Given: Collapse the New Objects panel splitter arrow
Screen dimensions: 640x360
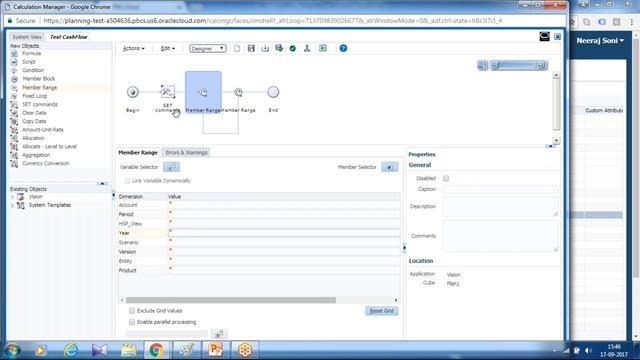Looking at the screenshot, I should (102, 184).
